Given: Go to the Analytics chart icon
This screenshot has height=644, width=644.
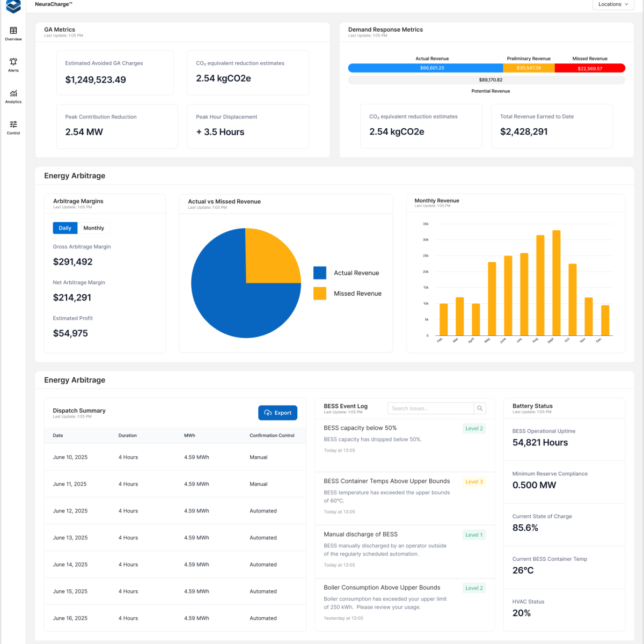Looking at the screenshot, I should [13, 93].
